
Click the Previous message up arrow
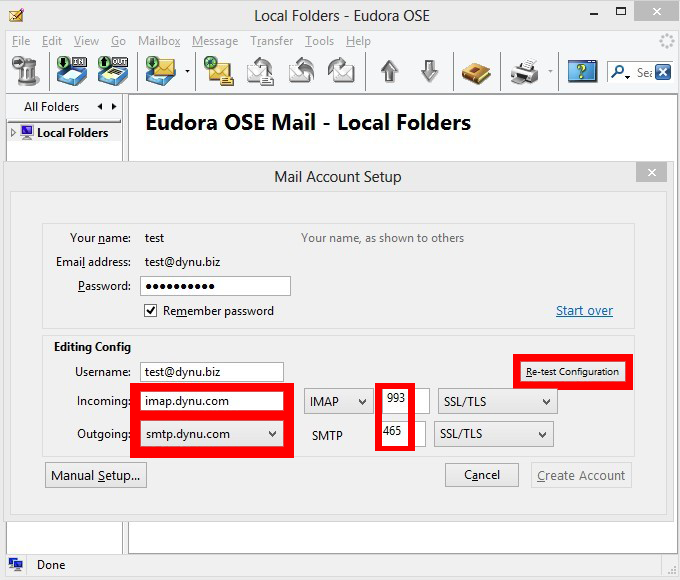point(389,71)
